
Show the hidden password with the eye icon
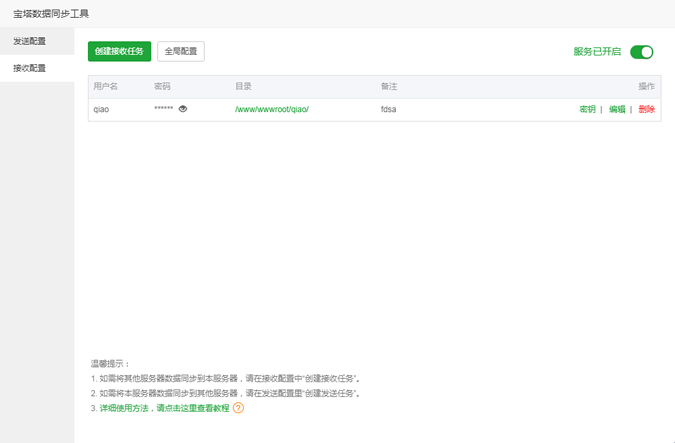(x=183, y=109)
